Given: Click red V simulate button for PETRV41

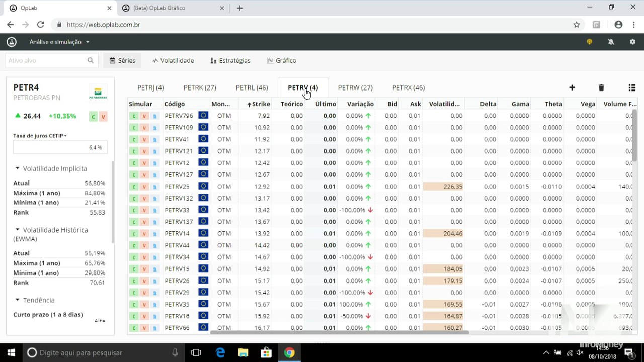Looking at the screenshot, I should click(144, 139).
